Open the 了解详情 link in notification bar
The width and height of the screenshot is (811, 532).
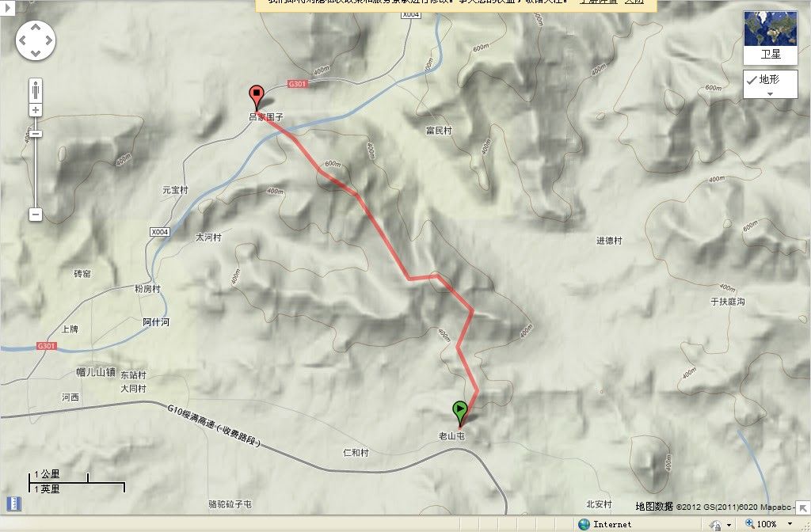point(599,2)
